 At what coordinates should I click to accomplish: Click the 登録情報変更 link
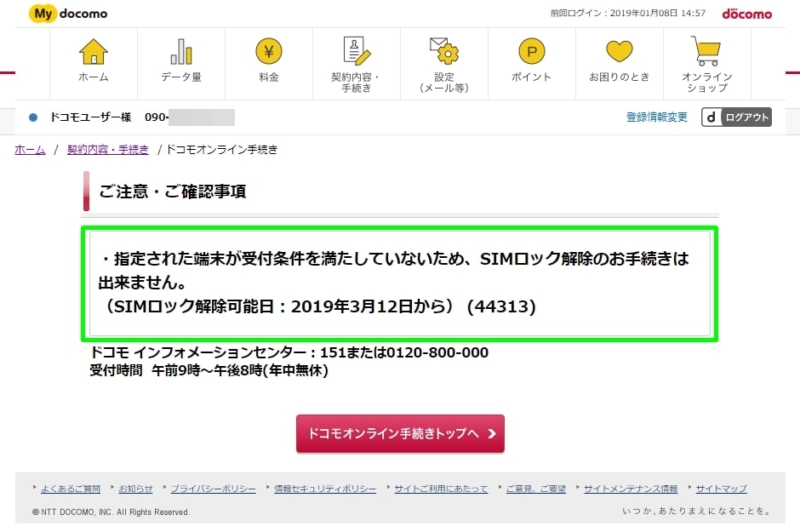tap(657, 117)
